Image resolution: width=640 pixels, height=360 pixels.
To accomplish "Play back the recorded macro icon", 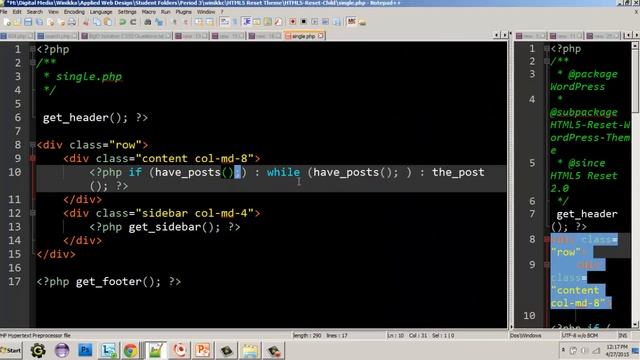I will pyautogui.click(x=314, y=22).
